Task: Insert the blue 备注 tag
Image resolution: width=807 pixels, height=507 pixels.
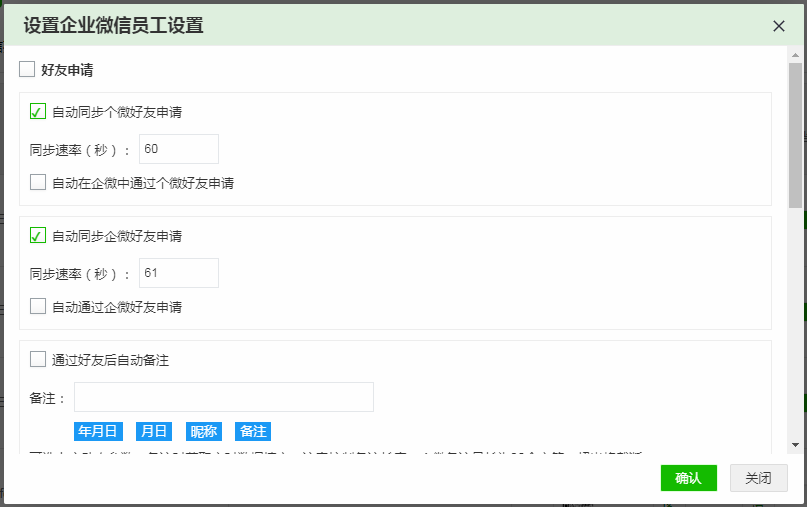Action: pos(252,431)
